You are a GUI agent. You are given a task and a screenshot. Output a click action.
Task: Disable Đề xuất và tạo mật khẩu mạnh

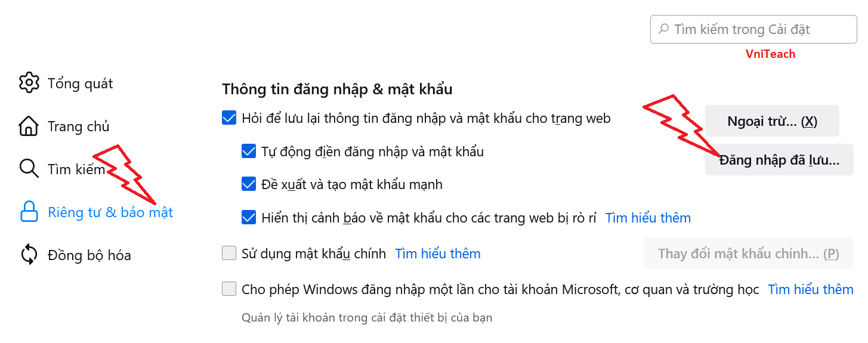249,184
